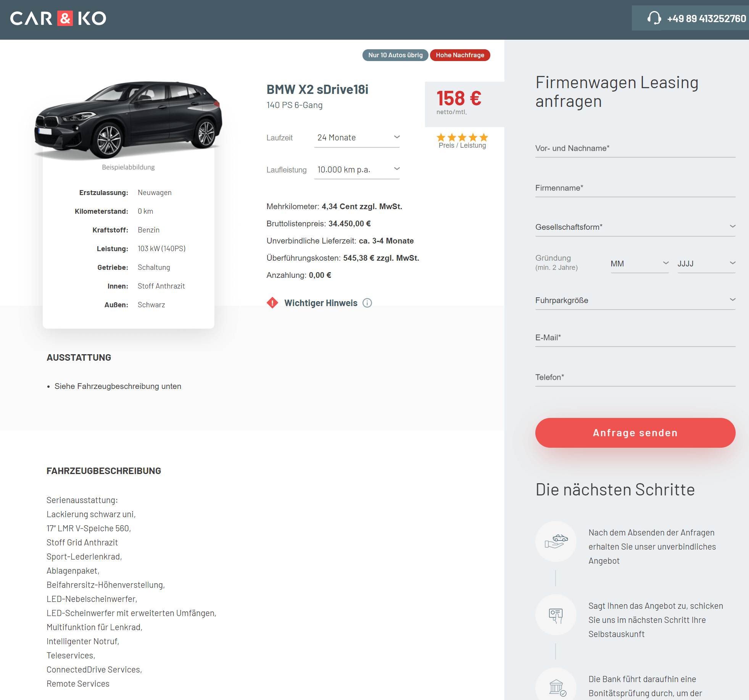Click the Lieferzeit ca. 3-4 Monate text
749x700 pixels.
[x=340, y=241]
